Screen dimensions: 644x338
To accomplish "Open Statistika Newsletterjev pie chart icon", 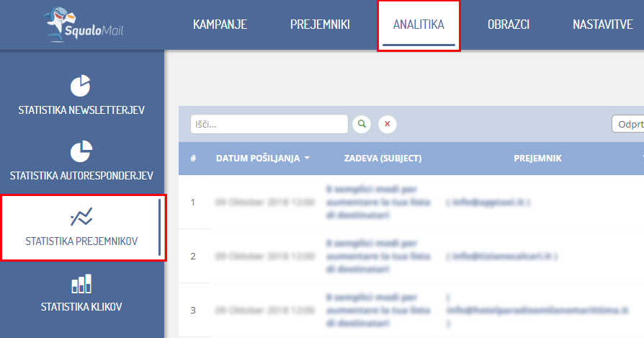I will pyautogui.click(x=81, y=85).
